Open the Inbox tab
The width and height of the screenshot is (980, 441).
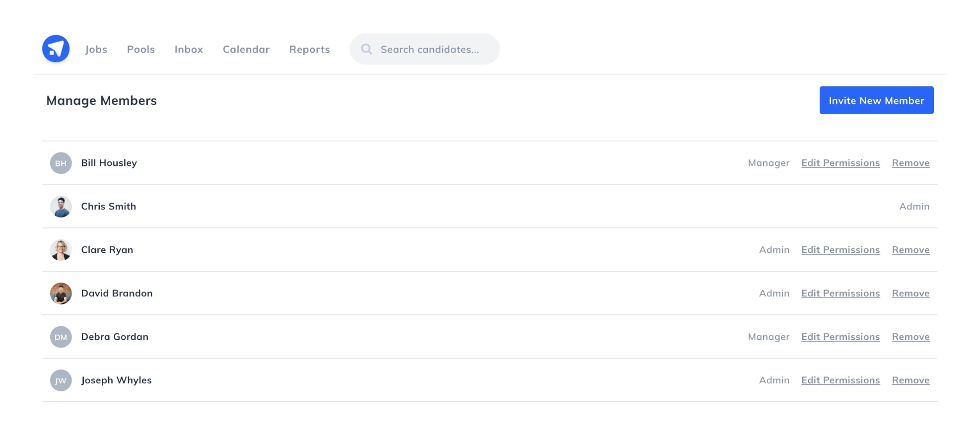click(x=189, y=49)
